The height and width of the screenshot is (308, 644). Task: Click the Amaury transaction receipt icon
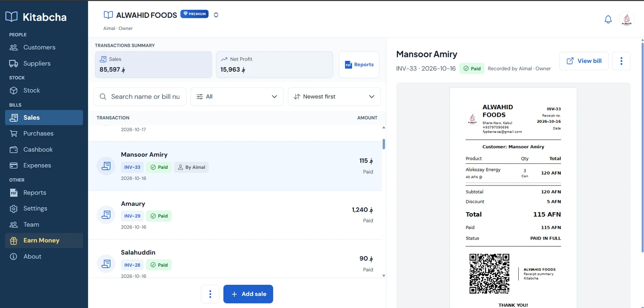pyautogui.click(x=106, y=215)
